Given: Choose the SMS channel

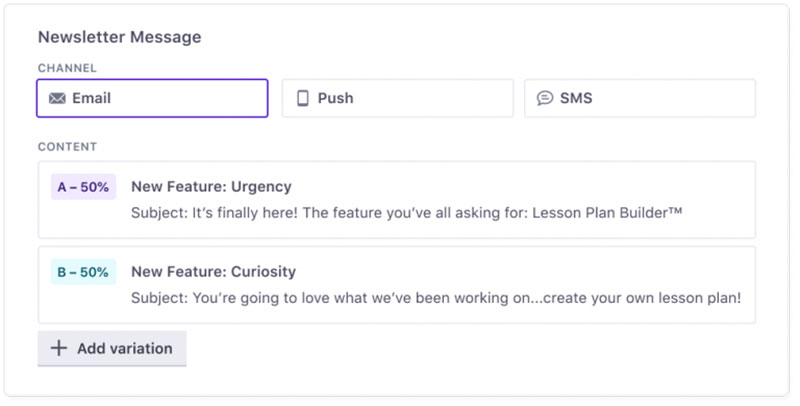Looking at the screenshot, I should coord(640,98).
